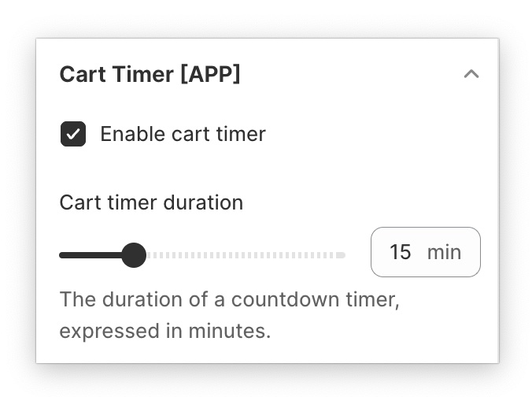
Task: Click the far left start of the slider
Action: tap(62, 255)
